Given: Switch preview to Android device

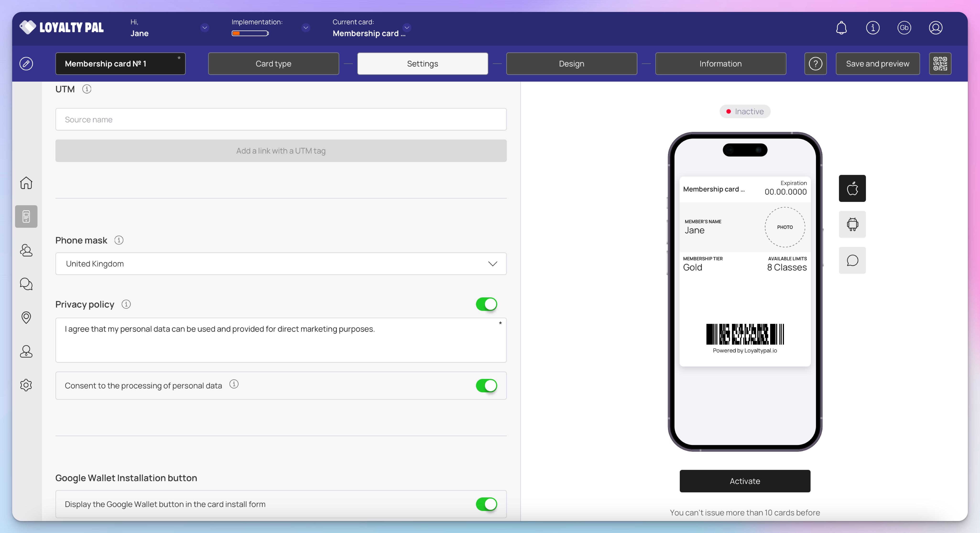Looking at the screenshot, I should [852, 224].
